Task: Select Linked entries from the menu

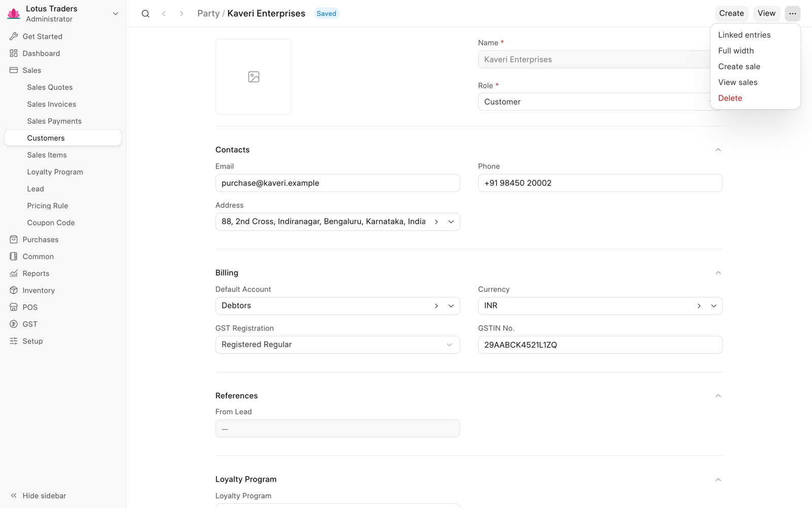Action: coord(755,35)
